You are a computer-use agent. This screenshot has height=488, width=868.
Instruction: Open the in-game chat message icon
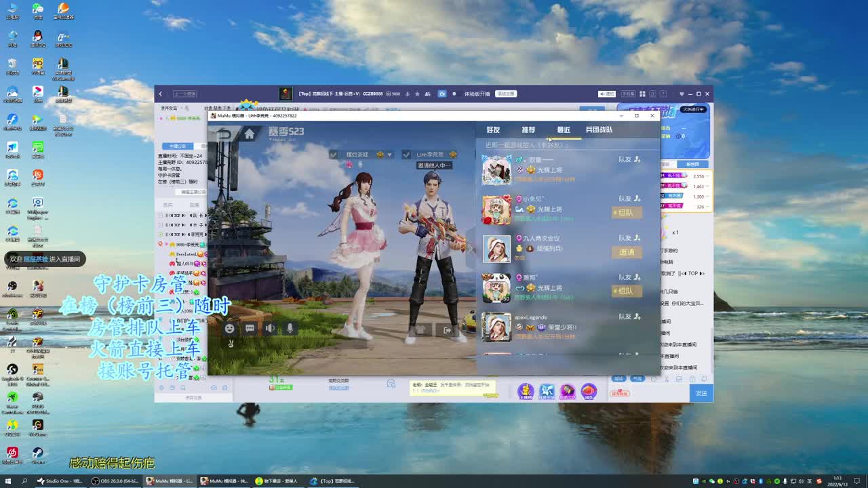(250, 328)
